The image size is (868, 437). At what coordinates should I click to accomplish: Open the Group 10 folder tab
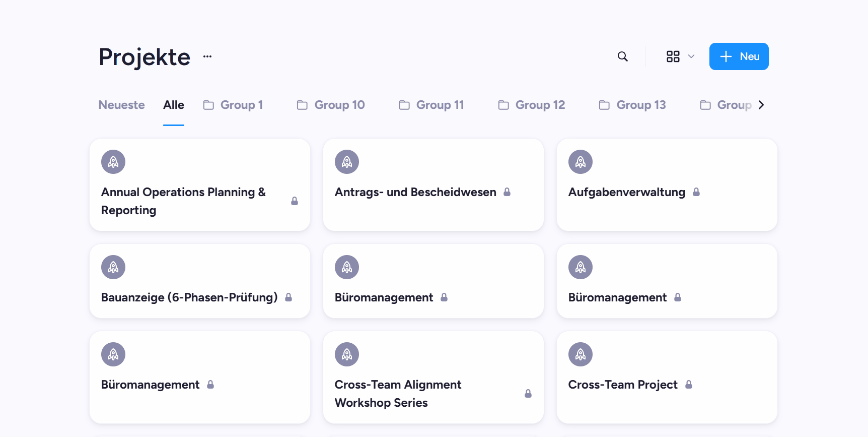(x=331, y=105)
